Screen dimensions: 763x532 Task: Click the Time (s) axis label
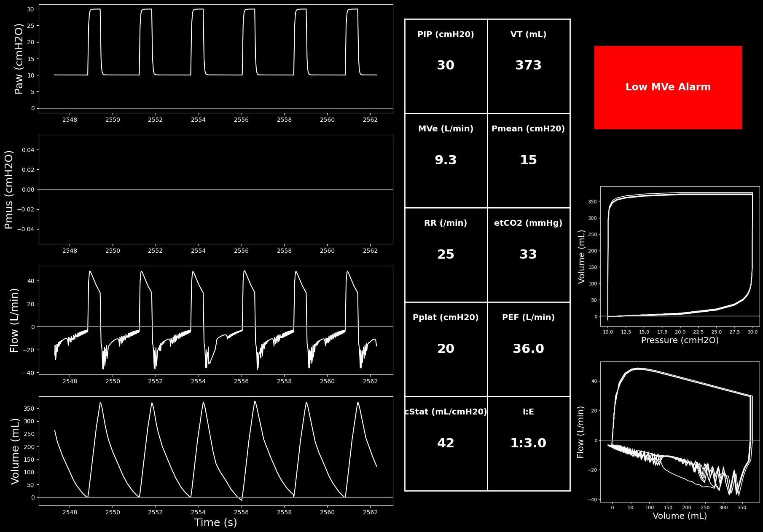click(215, 523)
